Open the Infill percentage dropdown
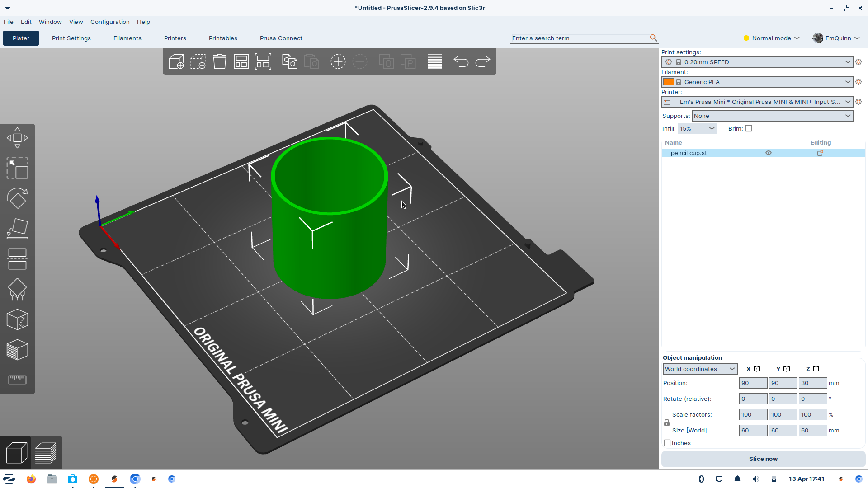Viewport: 868px width, 488px height. coord(697,128)
